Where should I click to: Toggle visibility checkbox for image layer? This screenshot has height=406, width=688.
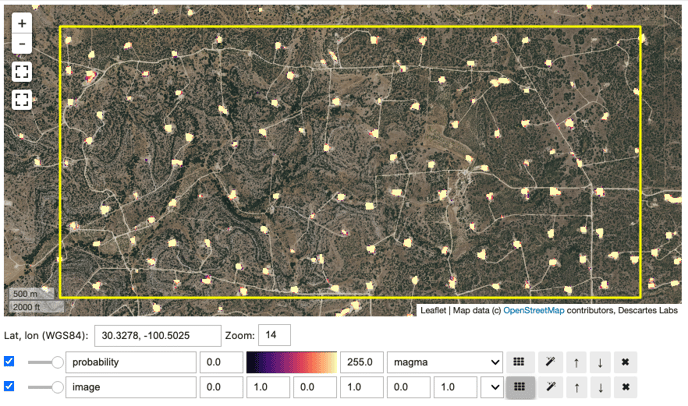point(9,386)
